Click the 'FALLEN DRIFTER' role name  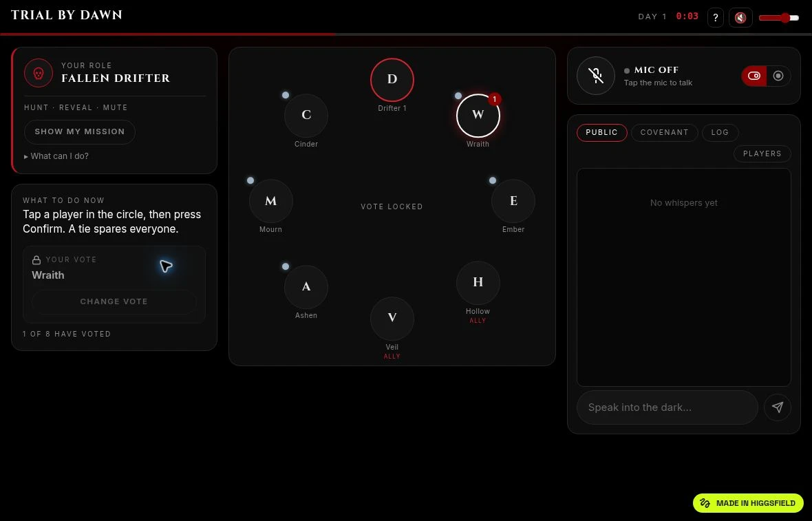point(116,78)
